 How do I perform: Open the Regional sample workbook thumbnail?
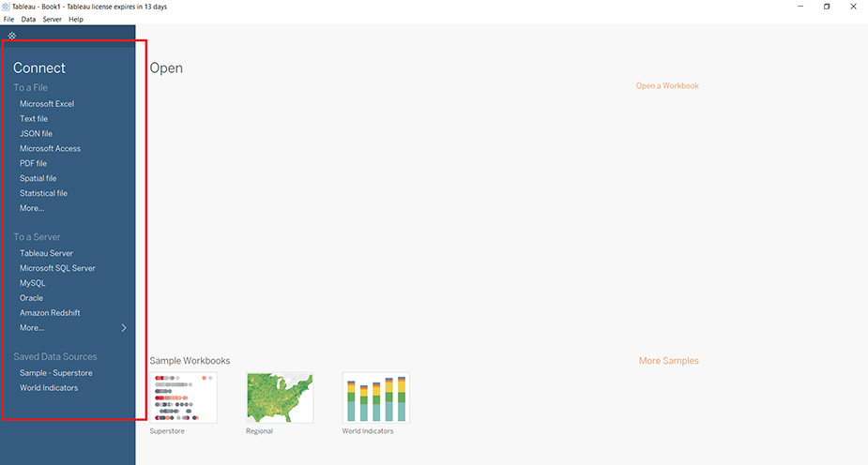280,397
